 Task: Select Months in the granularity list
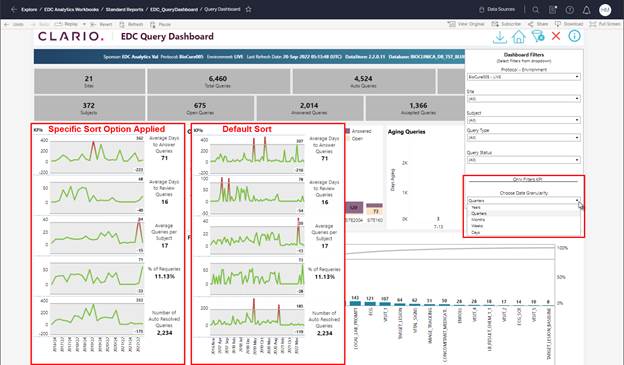[x=478, y=220]
